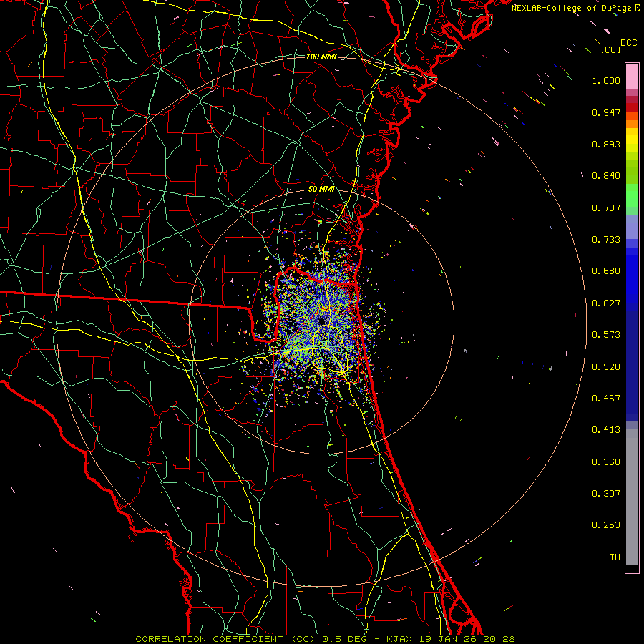Click the 1.000 legend value
644x644 pixels.
(606, 80)
